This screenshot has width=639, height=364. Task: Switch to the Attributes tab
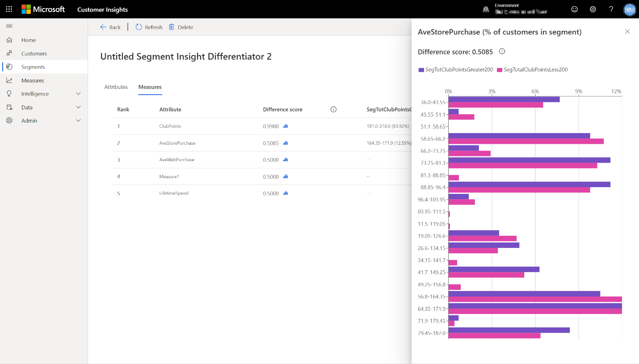116,87
